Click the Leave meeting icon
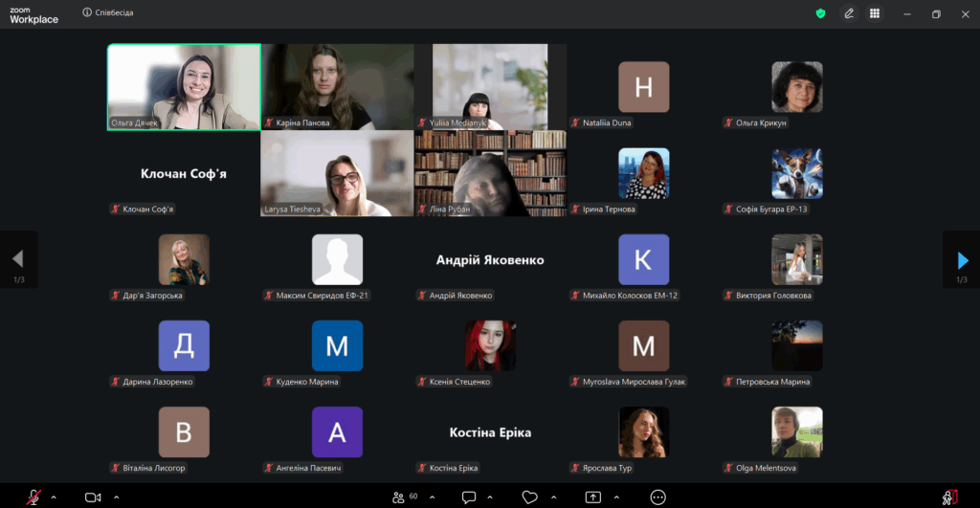Viewport: 980px width, 508px height. pyautogui.click(x=950, y=497)
